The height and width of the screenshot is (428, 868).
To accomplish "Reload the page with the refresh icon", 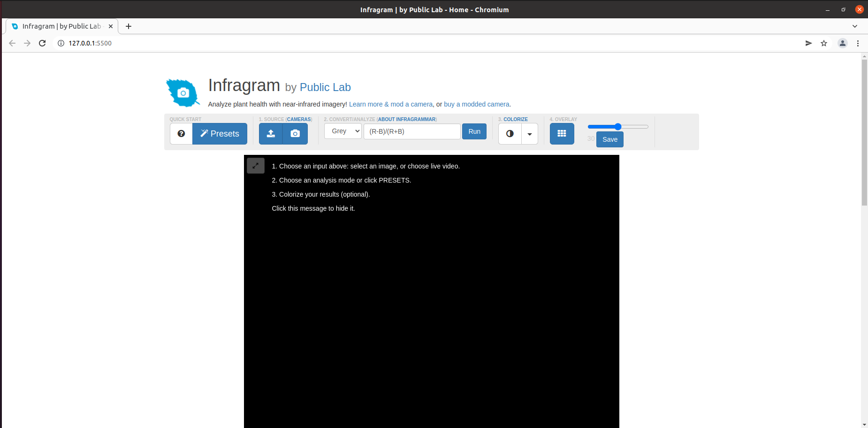I will point(42,43).
